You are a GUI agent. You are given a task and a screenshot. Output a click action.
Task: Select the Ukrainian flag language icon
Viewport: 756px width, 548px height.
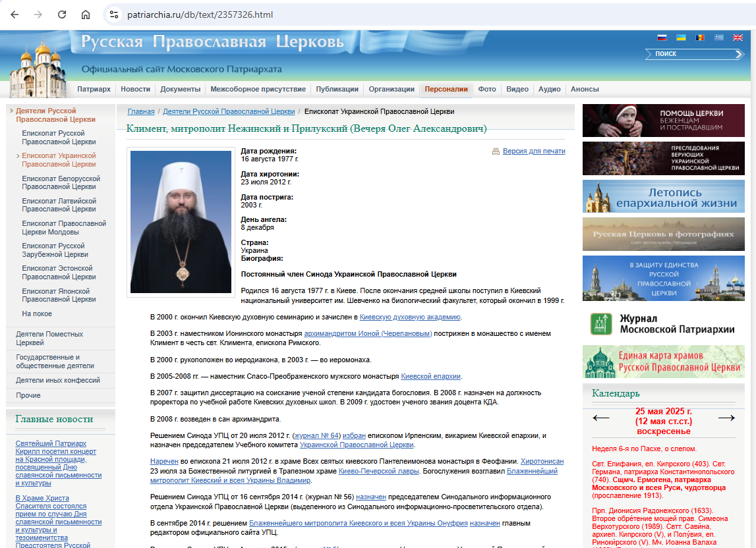pyautogui.click(x=681, y=38)
